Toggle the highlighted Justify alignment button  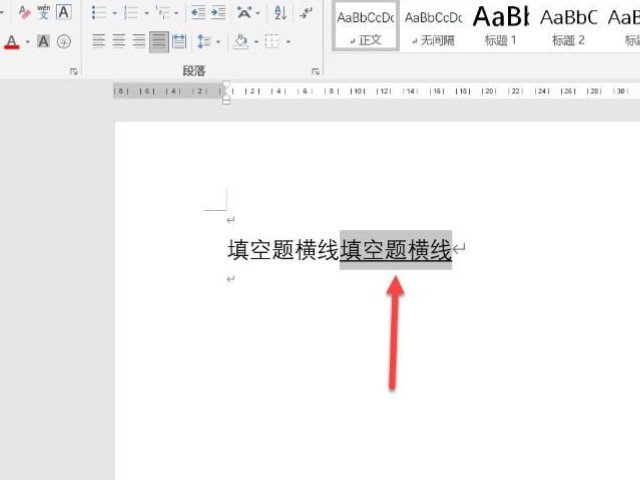click(x=159, y=42)
